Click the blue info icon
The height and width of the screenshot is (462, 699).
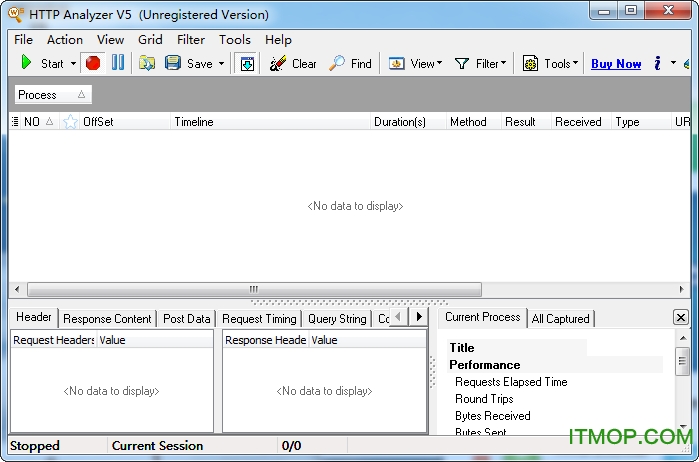click(657, 63)
